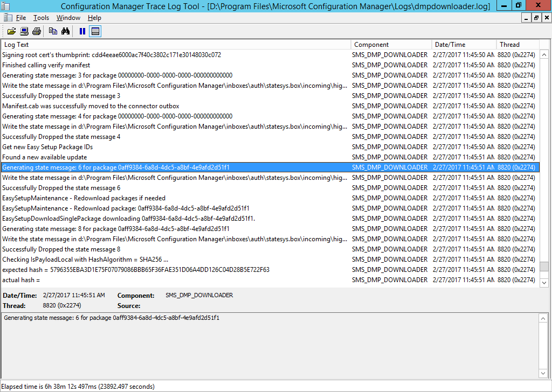
Task: Click the Thread column header
Action: [518, 45]
